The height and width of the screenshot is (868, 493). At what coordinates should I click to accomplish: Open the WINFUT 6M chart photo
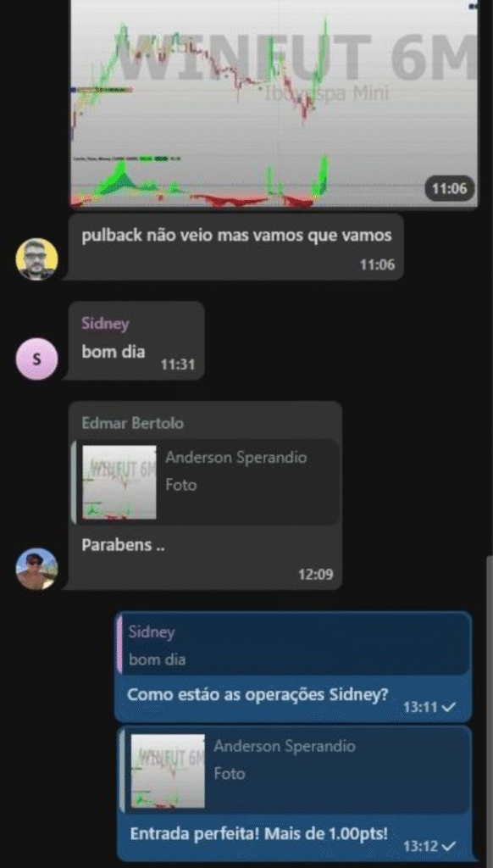[x=274, y=103]
